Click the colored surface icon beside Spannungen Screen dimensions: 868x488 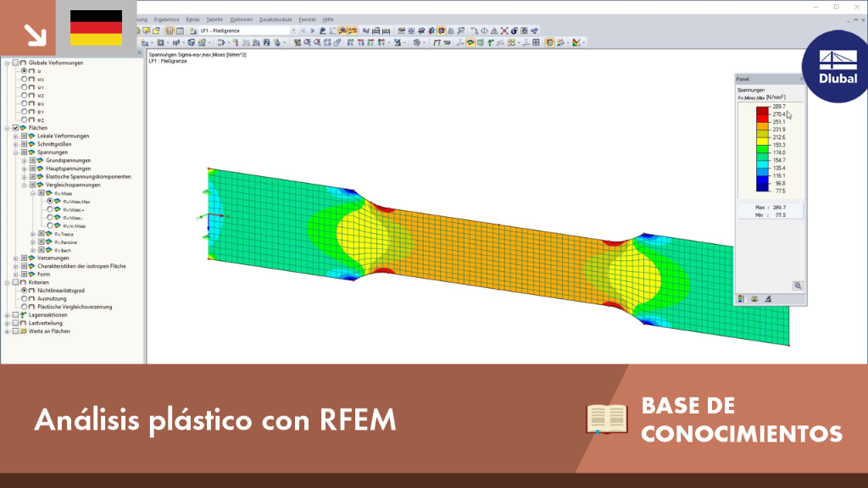(32, 152)
